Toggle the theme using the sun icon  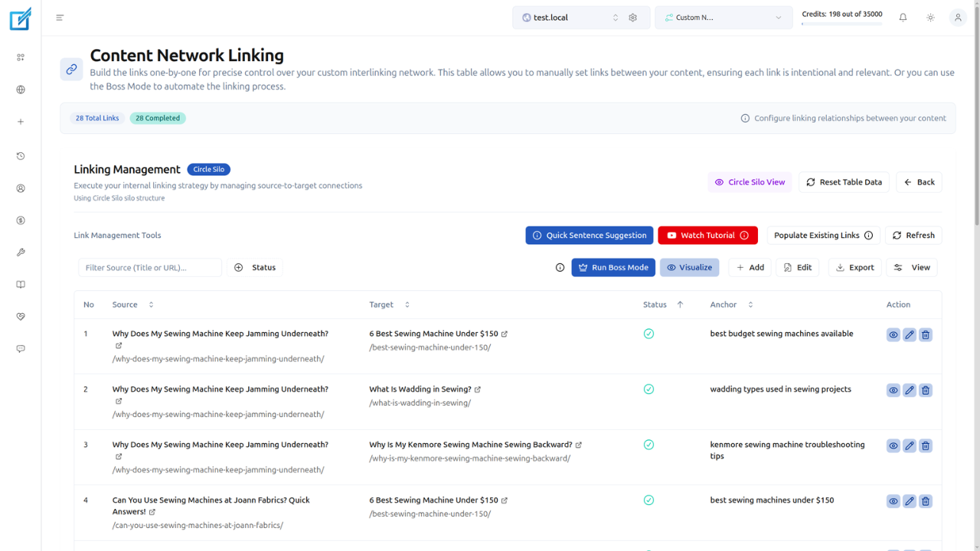pyautogui.click(x=930, y=16)
